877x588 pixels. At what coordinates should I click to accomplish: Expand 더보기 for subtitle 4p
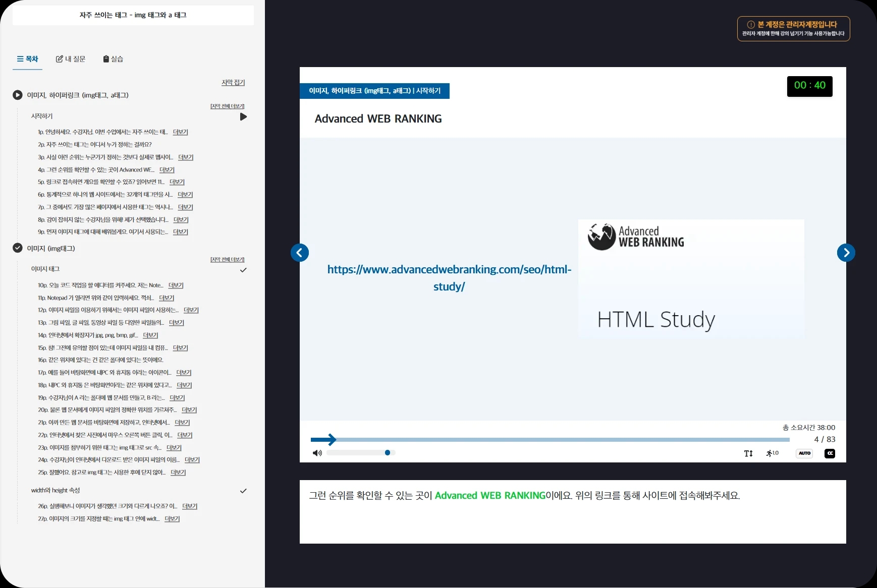click(167, 170)
